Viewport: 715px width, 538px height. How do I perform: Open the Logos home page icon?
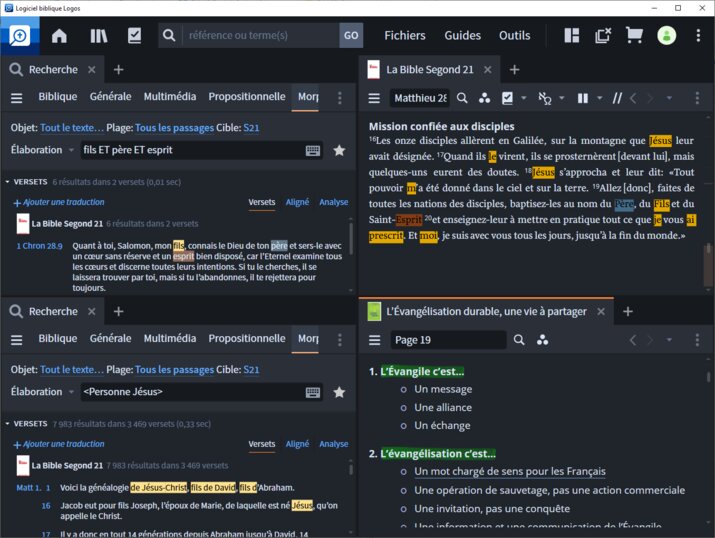coord(59,36)
